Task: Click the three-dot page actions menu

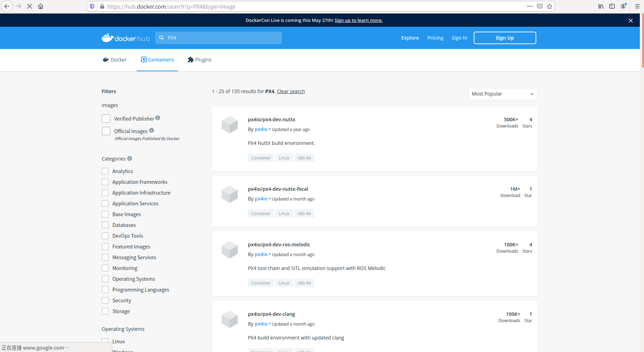Action: click(x=530, y=6)
